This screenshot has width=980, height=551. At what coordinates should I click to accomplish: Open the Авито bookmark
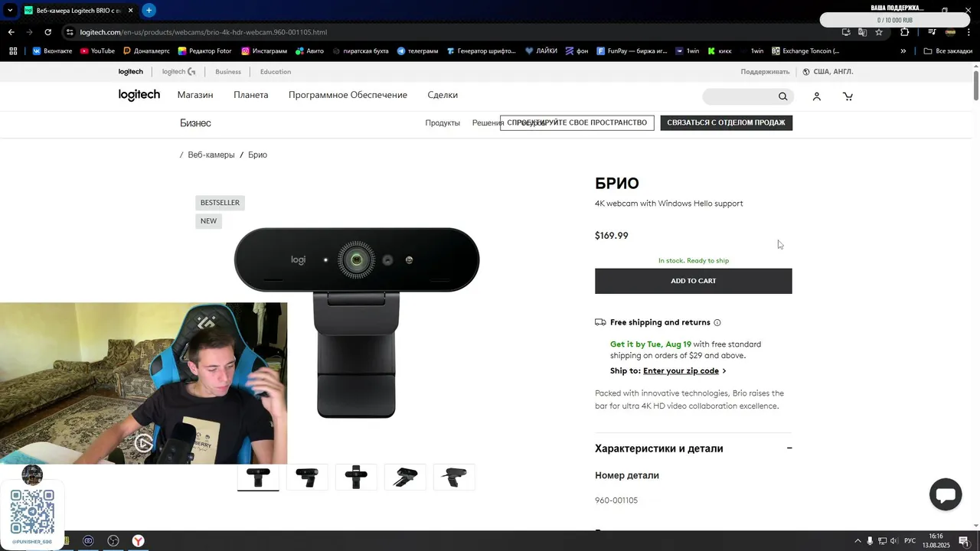pos(309,51)
